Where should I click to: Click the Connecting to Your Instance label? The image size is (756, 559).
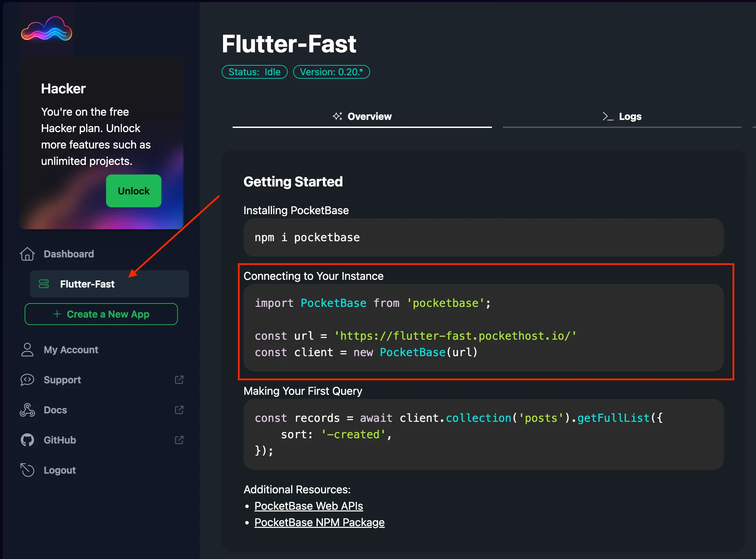tap(313, 276)
